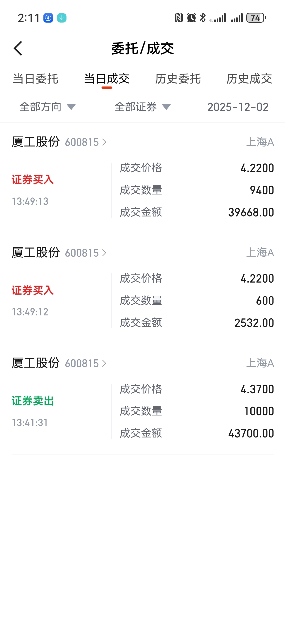Open 厦工股份 details from the 13:49:12 trade
This screenshot has height=644, width=285.
tap(59, 253)
